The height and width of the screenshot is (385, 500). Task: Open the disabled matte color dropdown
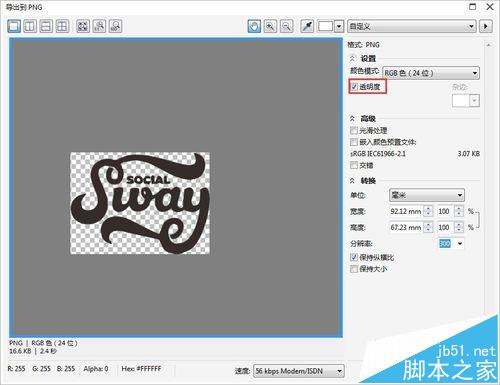coord(474,101)
